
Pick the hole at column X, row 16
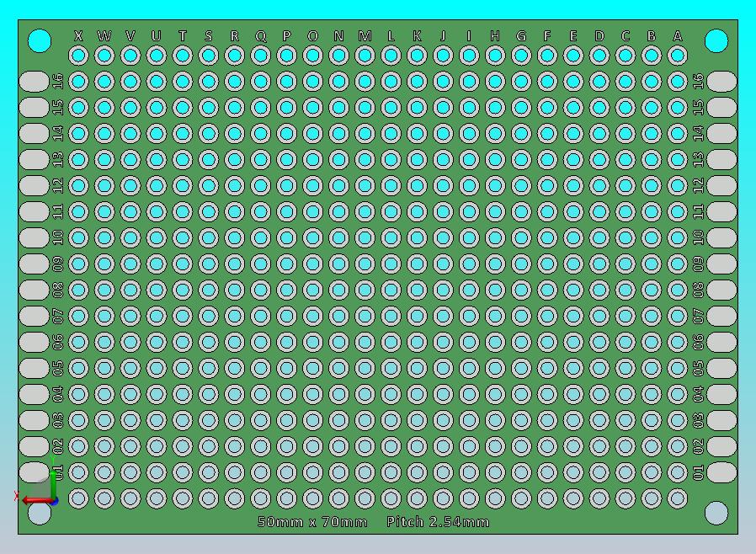[78, 82]
